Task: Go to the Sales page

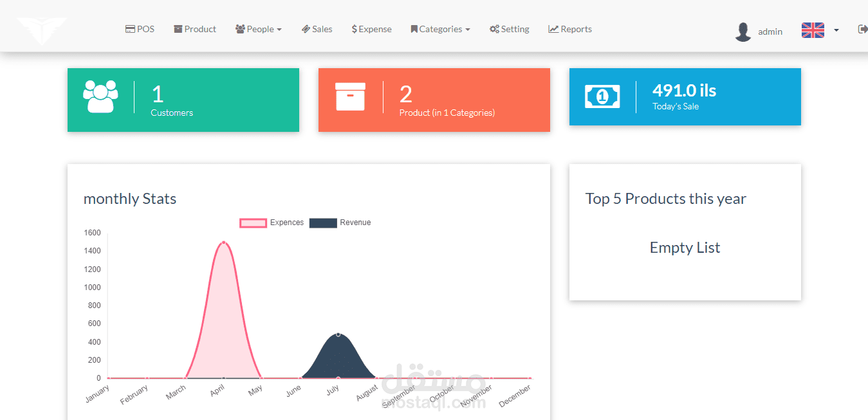Action: click(x=317, y=29)
